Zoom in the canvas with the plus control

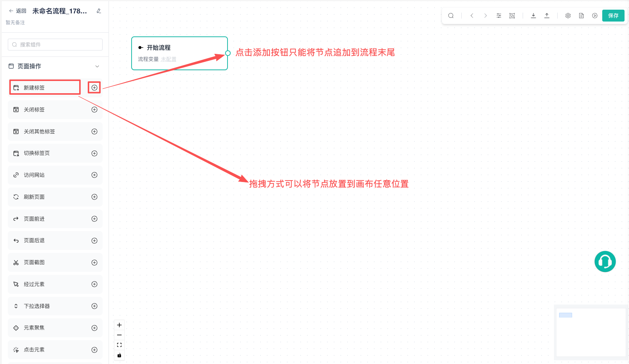pyautogui.click(x=119, y=325)
